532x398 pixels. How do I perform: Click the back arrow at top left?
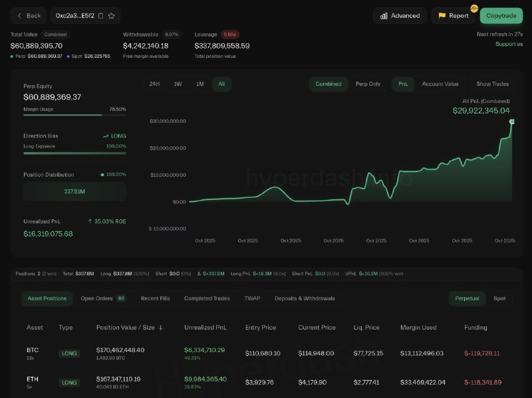click(20, 15)
